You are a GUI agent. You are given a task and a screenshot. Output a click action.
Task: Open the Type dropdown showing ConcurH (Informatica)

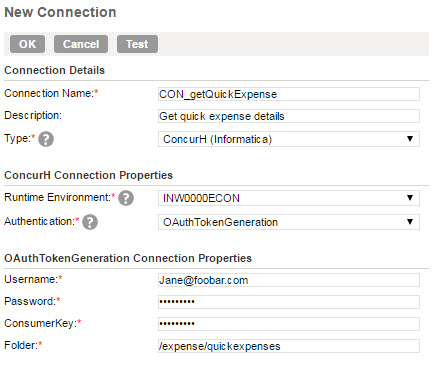[x=289, y=139]
